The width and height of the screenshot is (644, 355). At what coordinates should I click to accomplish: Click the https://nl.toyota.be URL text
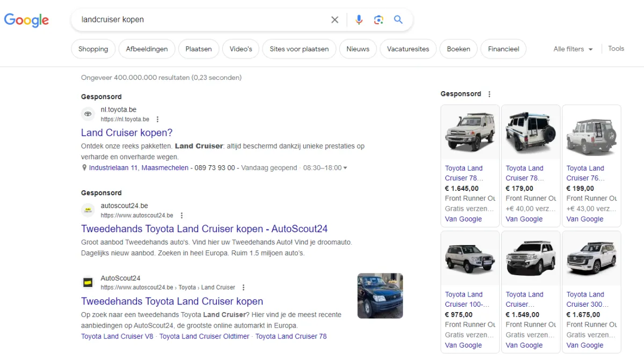tap(125, 120)
